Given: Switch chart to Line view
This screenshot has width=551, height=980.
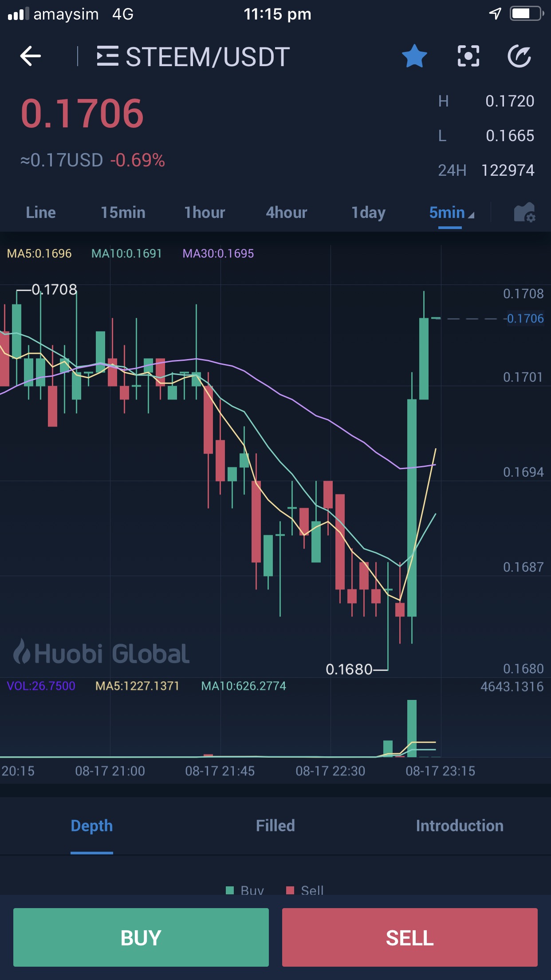Looking at the screenshot, I should (41, 213).
